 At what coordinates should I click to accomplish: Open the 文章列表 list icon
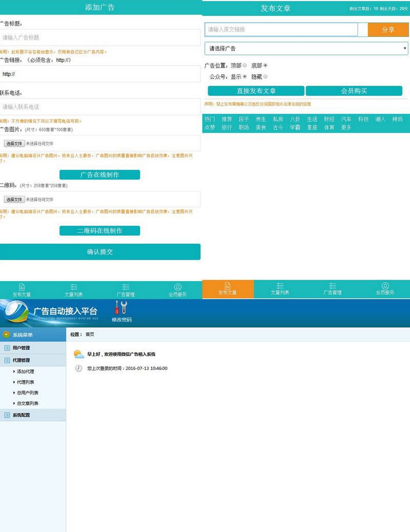[x=73, y=288]
